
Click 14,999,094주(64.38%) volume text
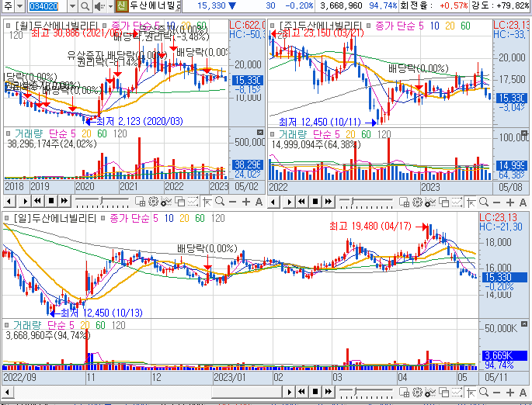316,145
